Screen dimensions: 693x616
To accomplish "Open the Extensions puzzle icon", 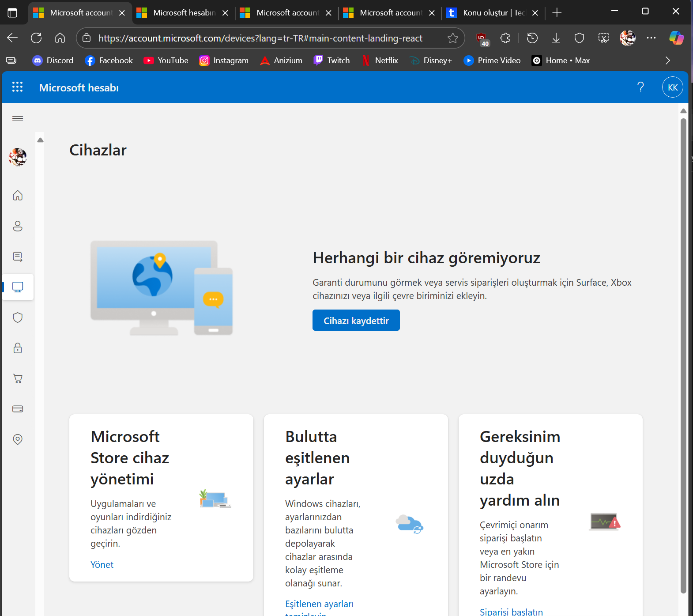I will point(505,38).
